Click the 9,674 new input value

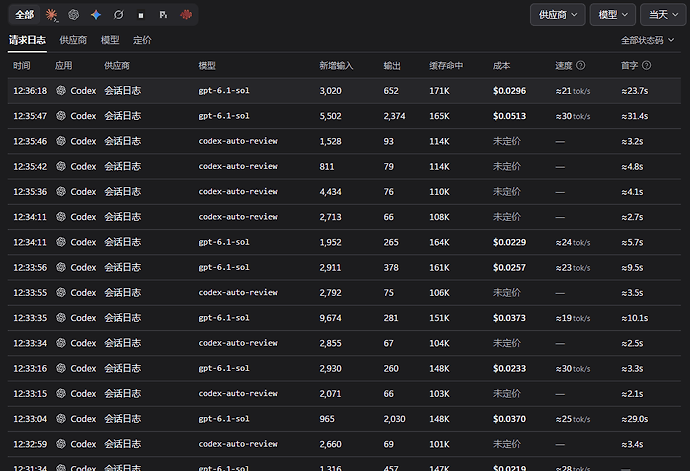330,318
